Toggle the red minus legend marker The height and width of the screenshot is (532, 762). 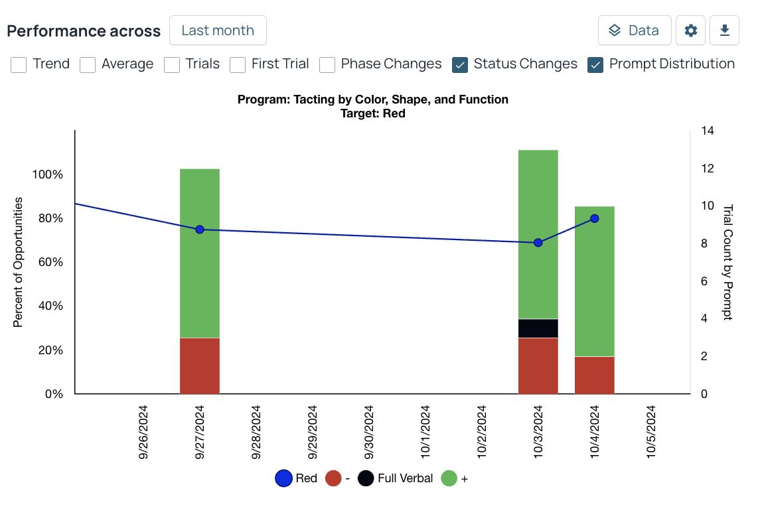coord(333,478)
